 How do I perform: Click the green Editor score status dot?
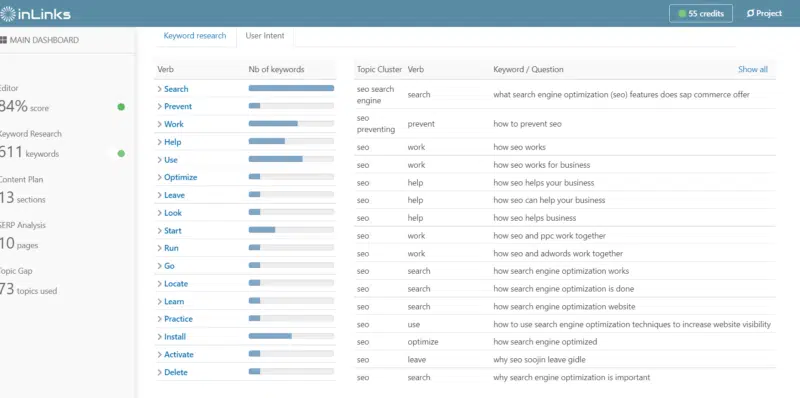121,107
